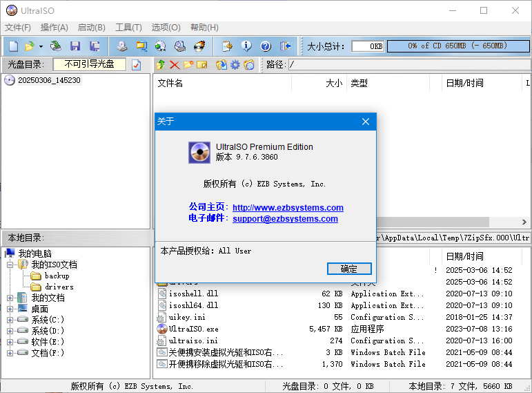The height and width of the screenshot is (393, 532).
Task: Open the 帮助(H) menu
Action: pyautogui.click(x=205, y=28)
